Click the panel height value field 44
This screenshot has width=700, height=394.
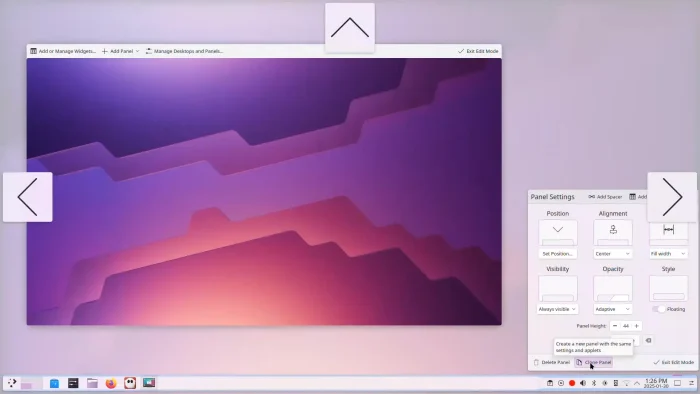pos(626,326)
